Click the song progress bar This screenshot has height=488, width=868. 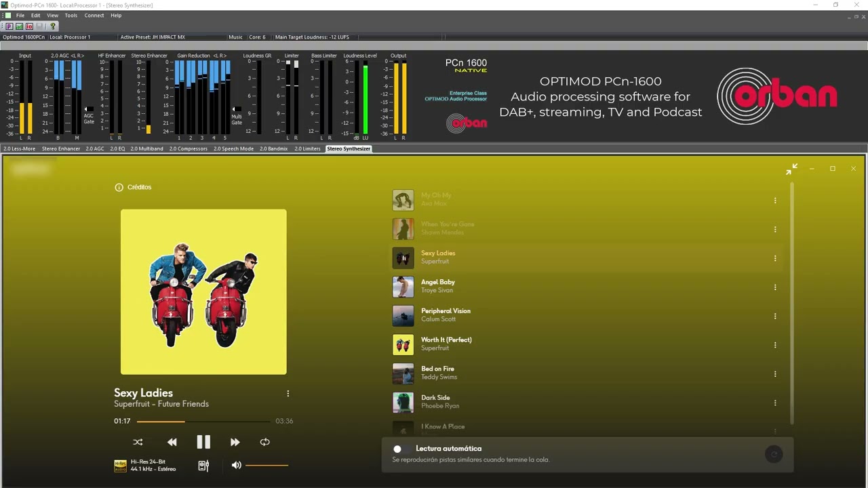click(203, 422)
